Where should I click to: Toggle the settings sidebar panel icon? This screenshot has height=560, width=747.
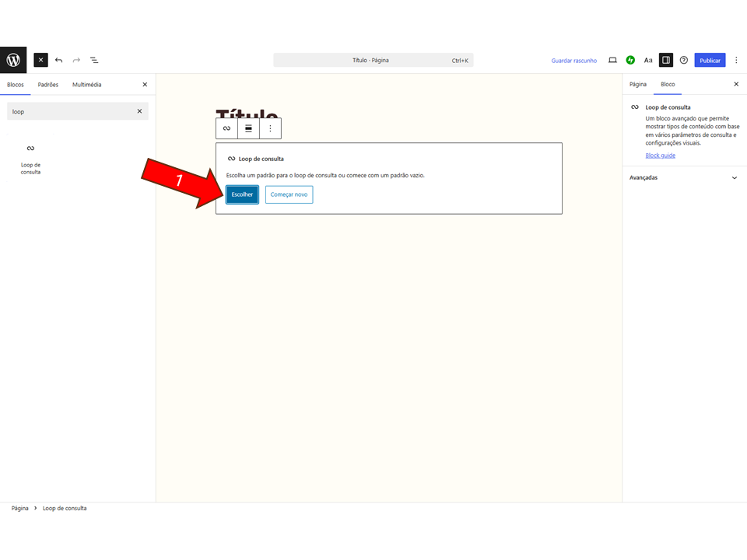point(665,60)
